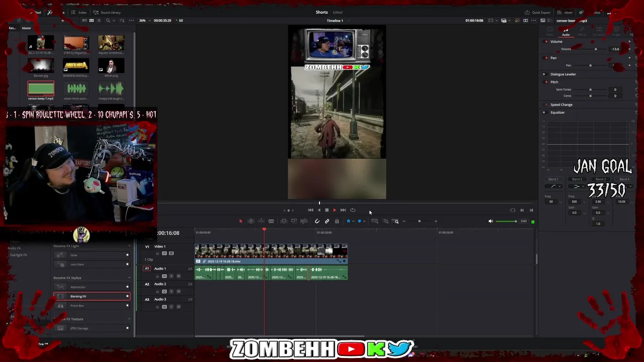Activate the Dynamic Trim Mode tool

261,221
